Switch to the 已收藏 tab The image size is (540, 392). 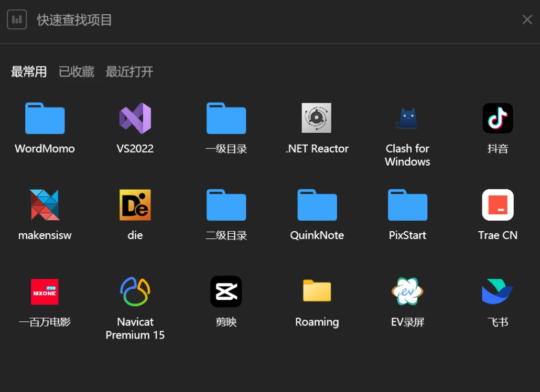(77, 72)
